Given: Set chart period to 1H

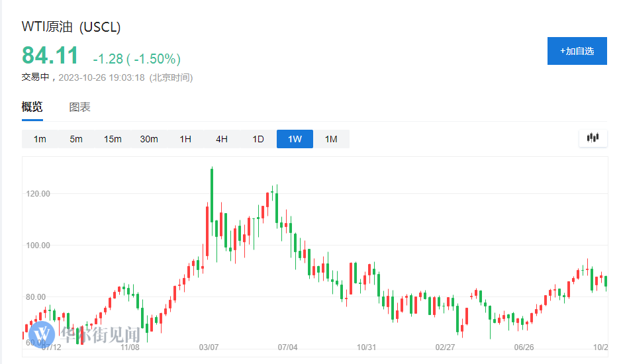Looking at the screenshot, I should coord(185,139).
